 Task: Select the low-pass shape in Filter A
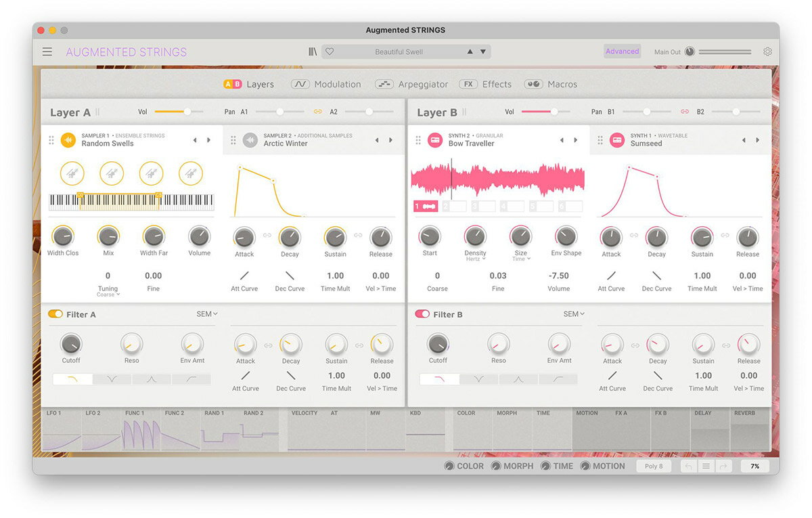[x=72, y=379]
